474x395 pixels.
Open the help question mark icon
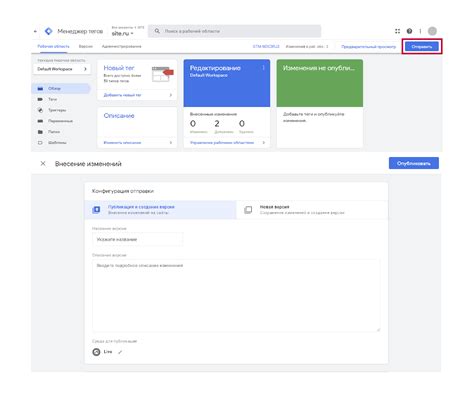(x=409, y=31)
